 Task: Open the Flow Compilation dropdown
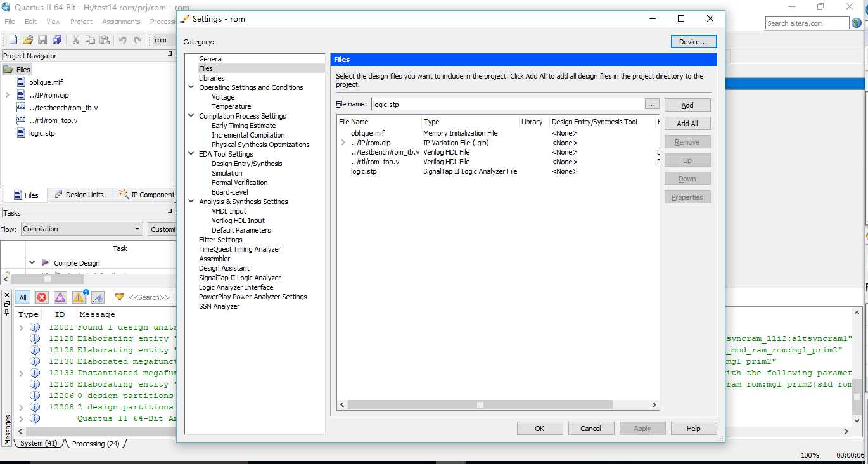(x=82, y=229)
